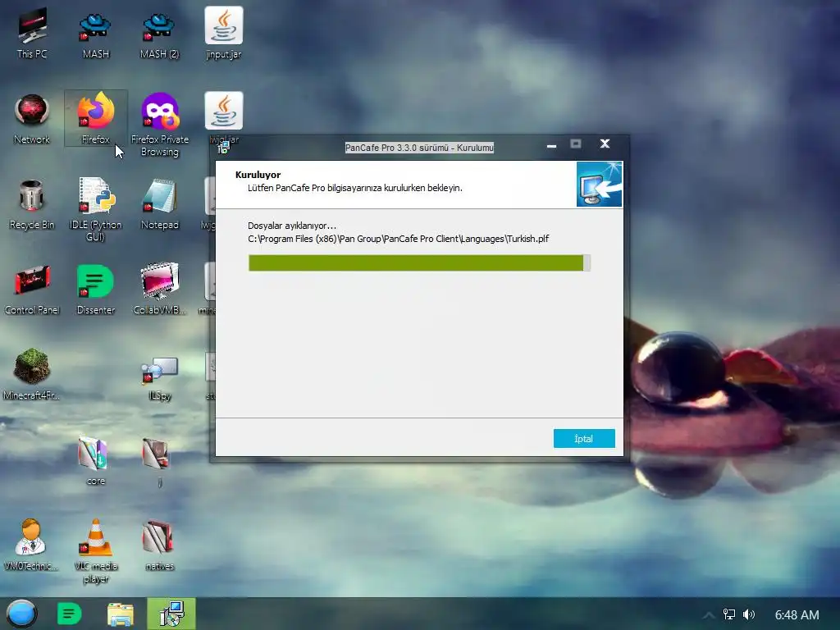
Task: Select the core archive icon
Action: 95,461
